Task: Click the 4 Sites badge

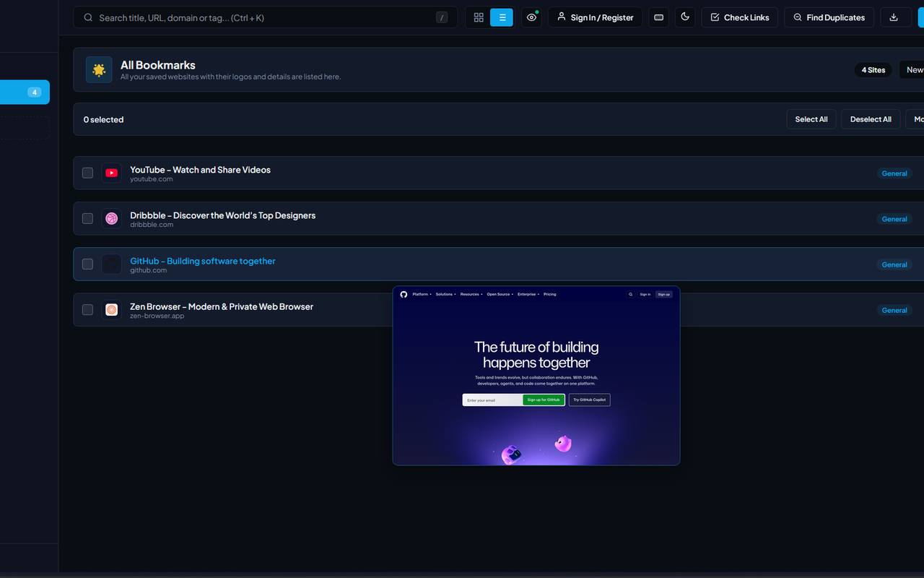Action: click(x=873, y=70)
